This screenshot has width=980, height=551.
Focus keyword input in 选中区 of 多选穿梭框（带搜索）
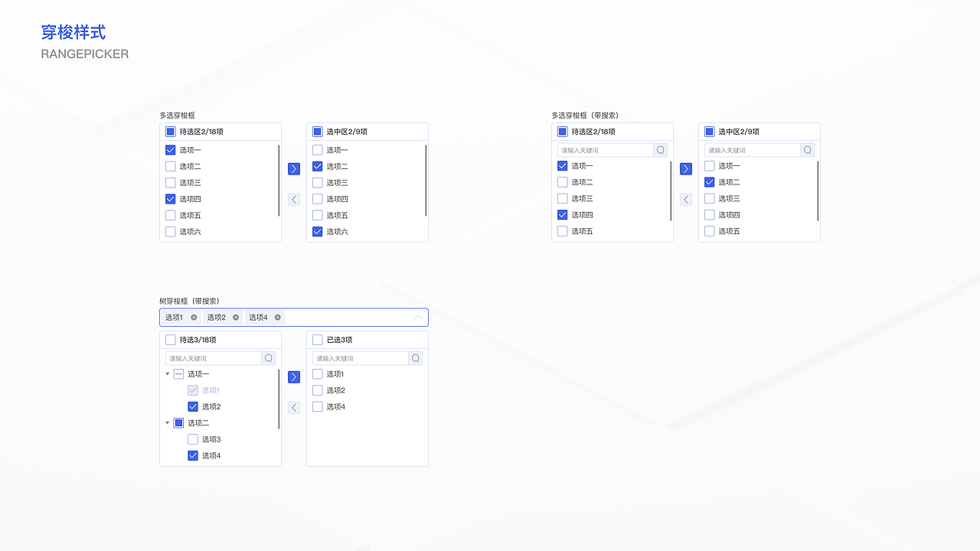753,150
